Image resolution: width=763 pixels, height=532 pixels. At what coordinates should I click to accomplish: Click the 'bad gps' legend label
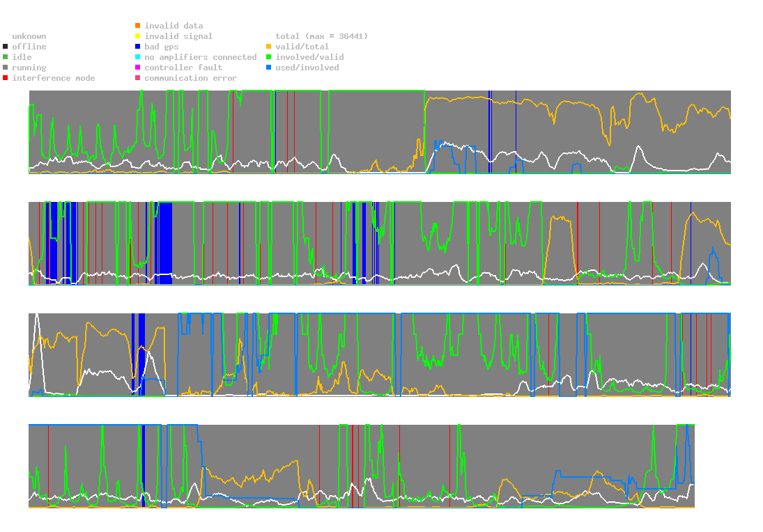coord(162,47)
